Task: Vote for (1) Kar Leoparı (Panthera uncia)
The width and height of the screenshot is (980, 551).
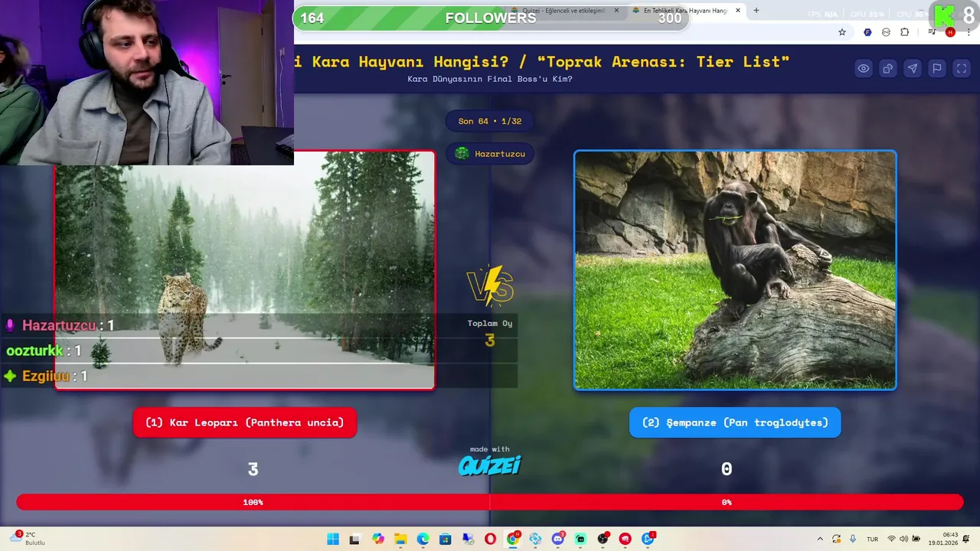Action: click(245, 422)
